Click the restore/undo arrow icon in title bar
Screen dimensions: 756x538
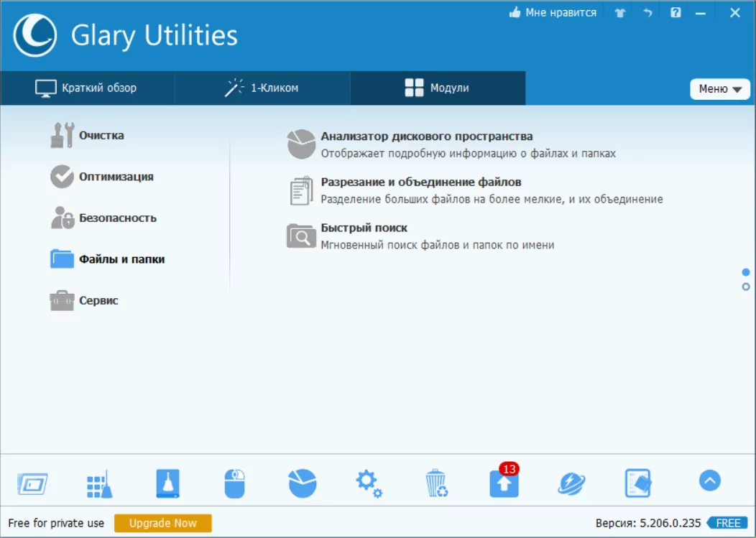pos(647,13)
